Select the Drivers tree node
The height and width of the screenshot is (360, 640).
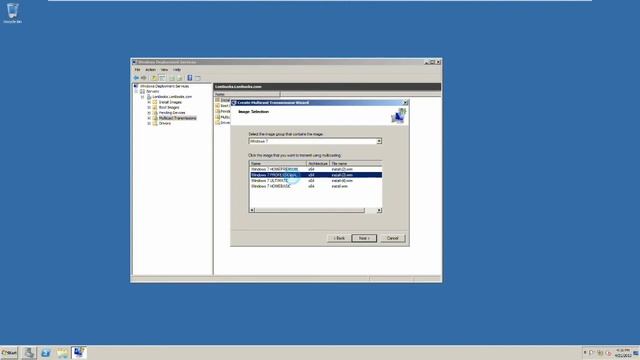(165, 123)
